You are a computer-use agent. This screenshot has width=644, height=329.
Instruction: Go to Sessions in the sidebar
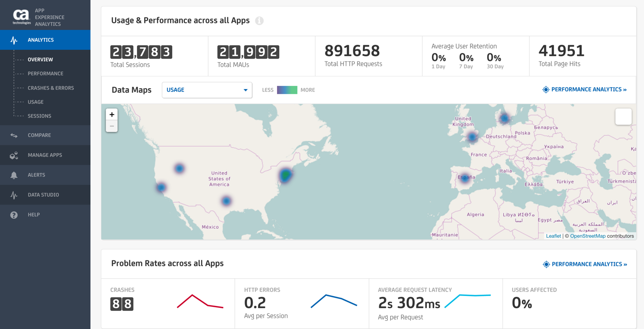click(39, 116)
